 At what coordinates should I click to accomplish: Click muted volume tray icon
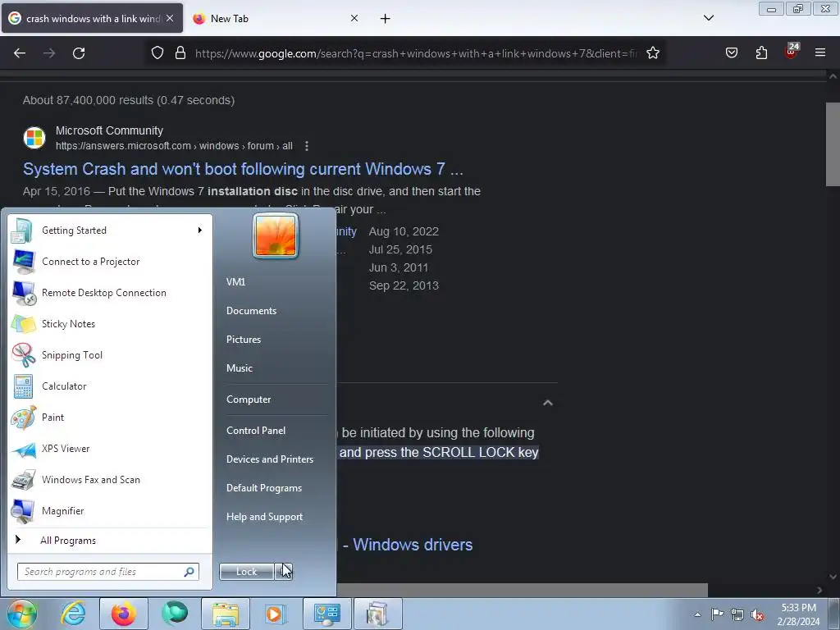coord(757,614)
